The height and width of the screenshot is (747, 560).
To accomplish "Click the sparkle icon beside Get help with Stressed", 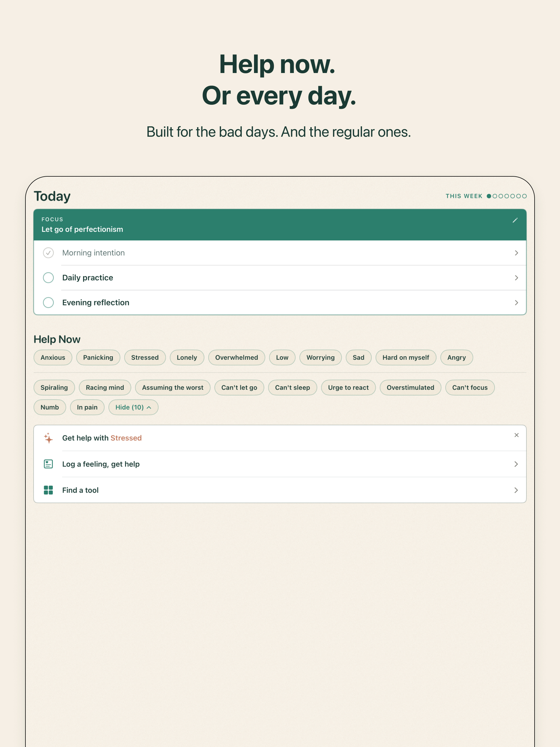I will point(48,438).
